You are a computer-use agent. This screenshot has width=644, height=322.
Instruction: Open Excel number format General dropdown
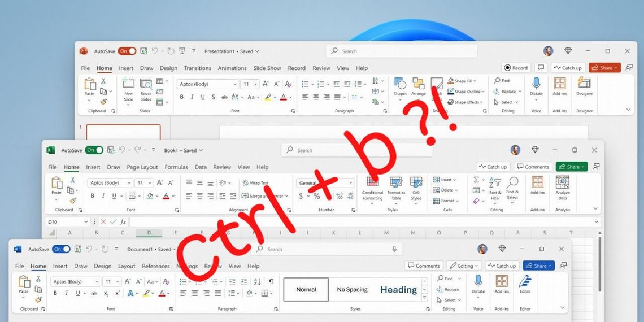[x=351, y=183]
